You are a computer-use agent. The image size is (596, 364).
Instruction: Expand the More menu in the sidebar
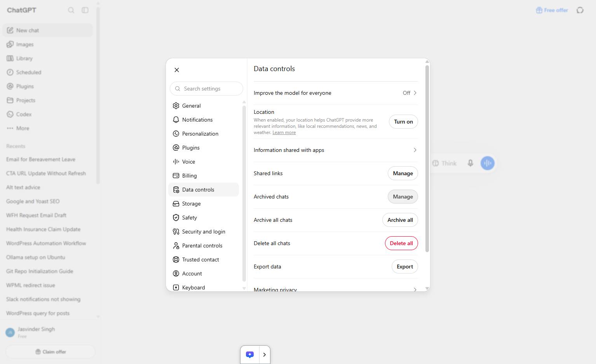tap(48, 128)
